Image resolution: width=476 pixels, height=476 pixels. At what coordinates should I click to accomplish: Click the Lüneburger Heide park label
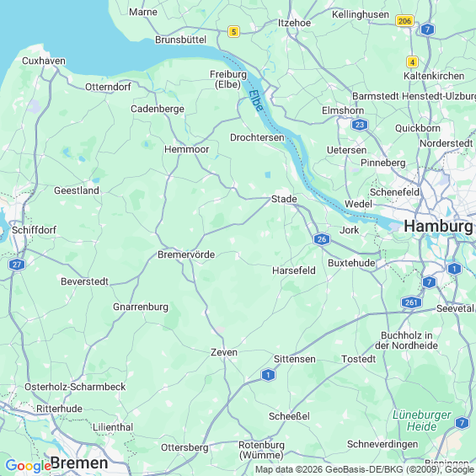tap(422, 420)
